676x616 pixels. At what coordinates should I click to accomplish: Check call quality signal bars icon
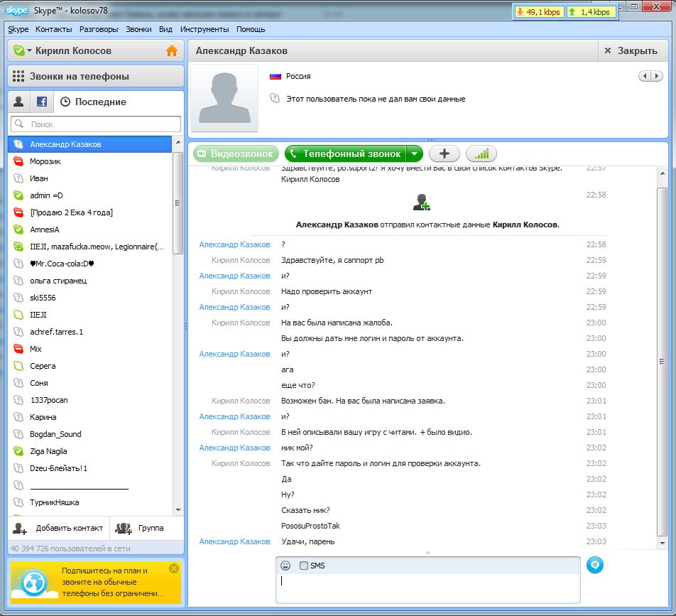(481, 153)
